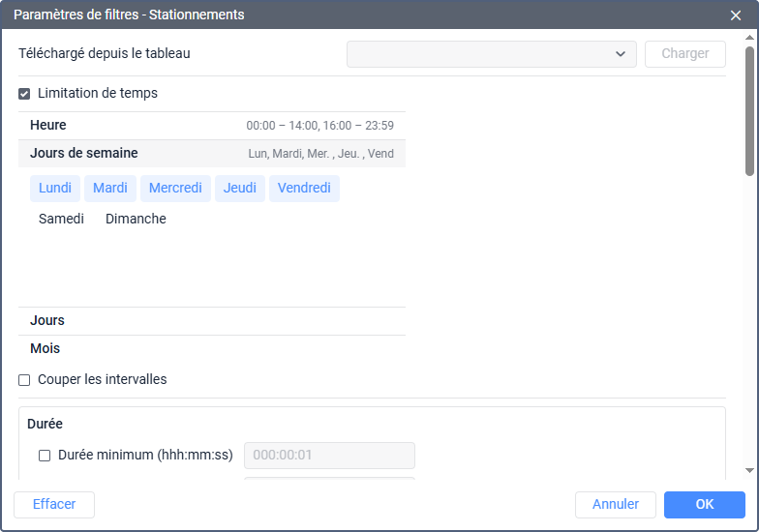
Task: Expand the Heure section
Action: pos(48,126)
